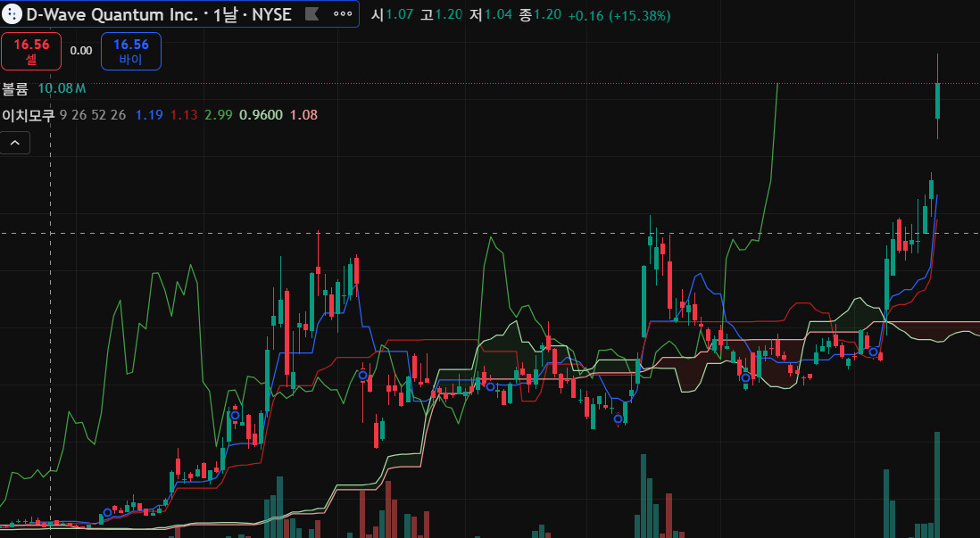Select the 볼륨 volume indicator label
The image size is (980, 538).
click(15, 88)
